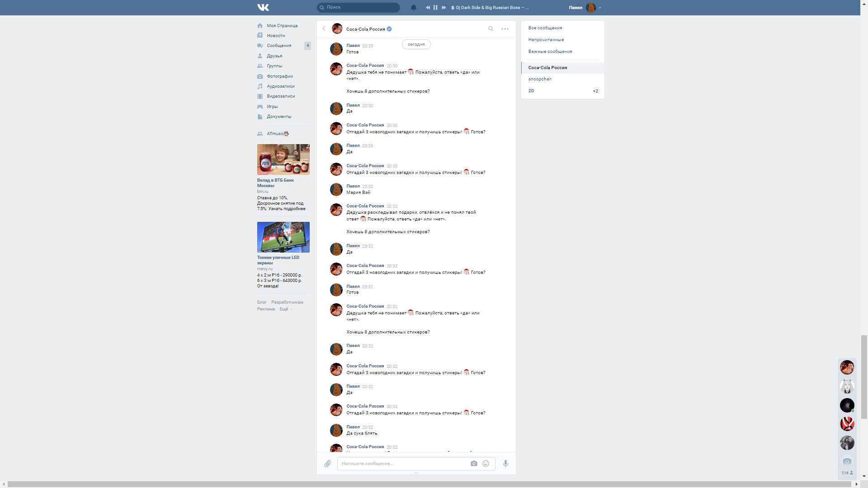
Task: Pause the playing audio track
Action: (x=435, y=8)
